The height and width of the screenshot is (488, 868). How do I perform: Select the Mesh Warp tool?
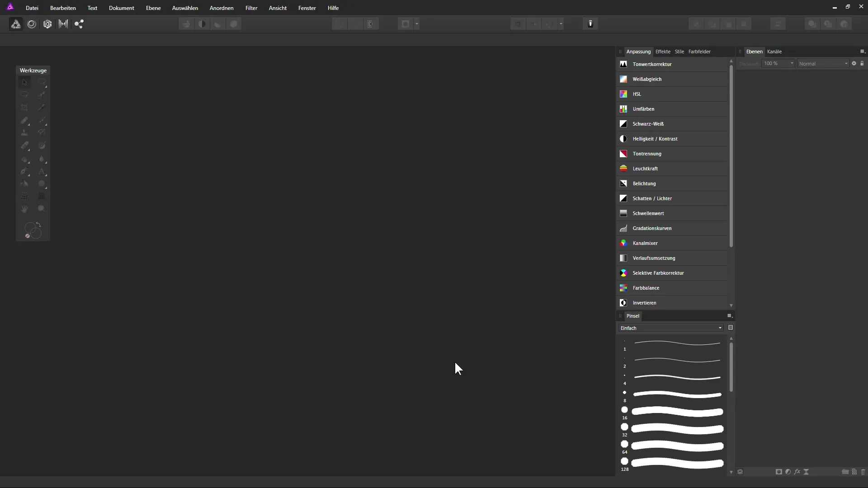coord(24,196)
